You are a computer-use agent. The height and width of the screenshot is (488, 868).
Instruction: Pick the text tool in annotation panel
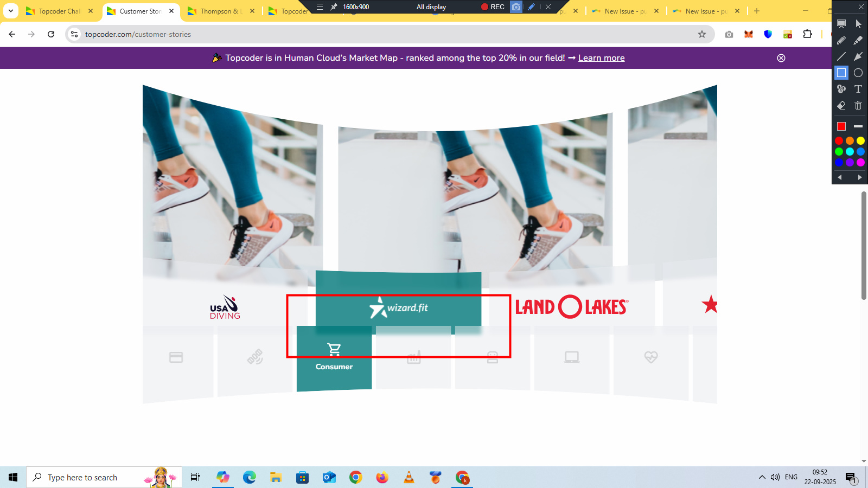pos(858,89)
